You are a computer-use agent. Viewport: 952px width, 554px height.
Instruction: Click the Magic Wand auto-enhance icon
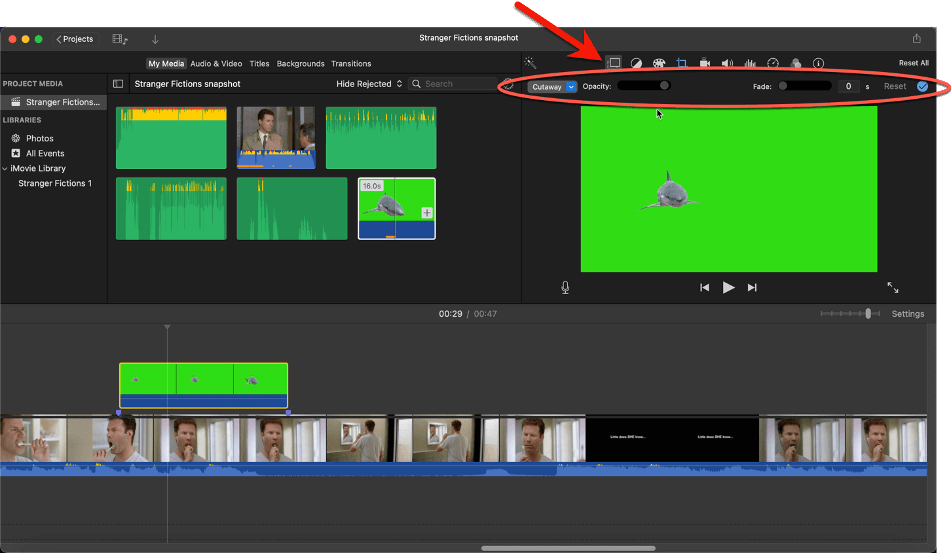530,63
